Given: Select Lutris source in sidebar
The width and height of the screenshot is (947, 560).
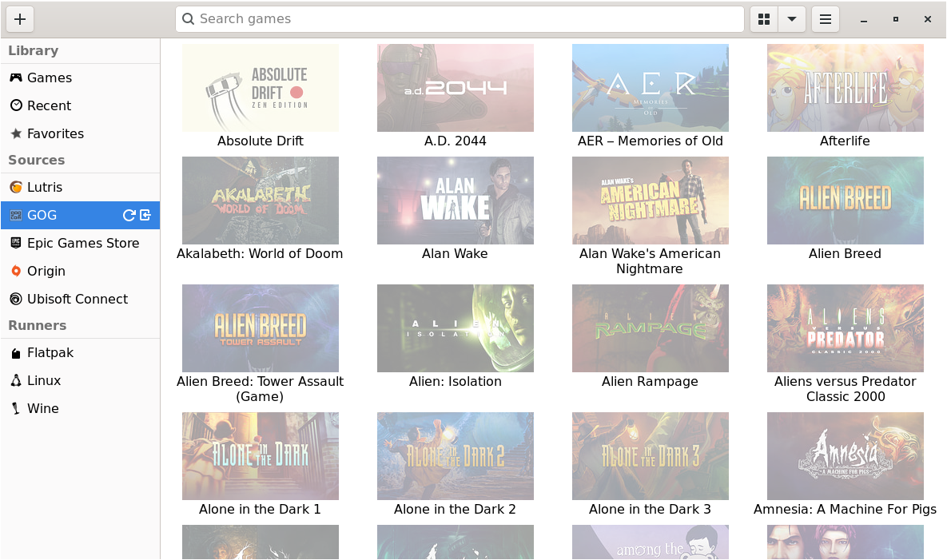Looking at the screenshot, I should (45, 187).
